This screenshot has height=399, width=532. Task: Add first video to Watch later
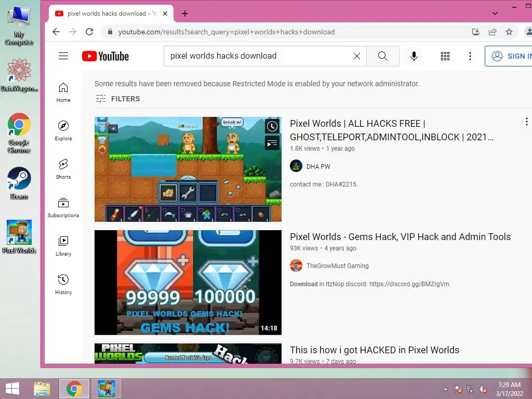[x=272, y=127]
